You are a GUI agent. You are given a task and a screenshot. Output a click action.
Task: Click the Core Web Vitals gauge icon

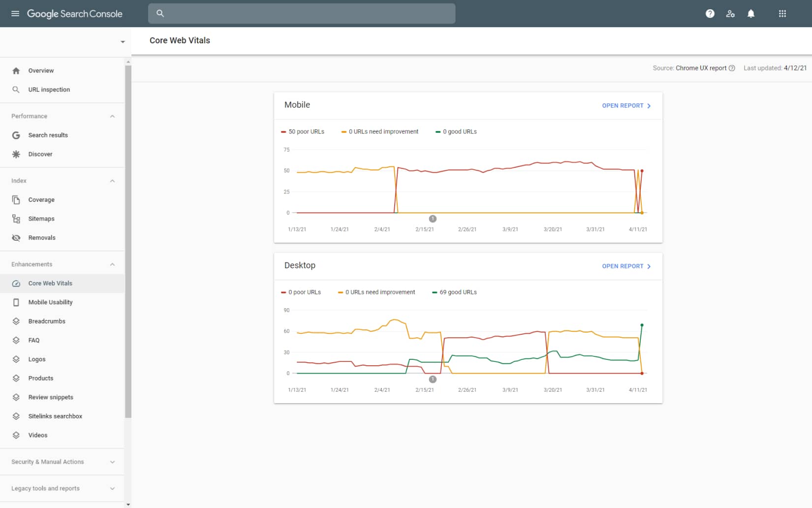(16, 283)
